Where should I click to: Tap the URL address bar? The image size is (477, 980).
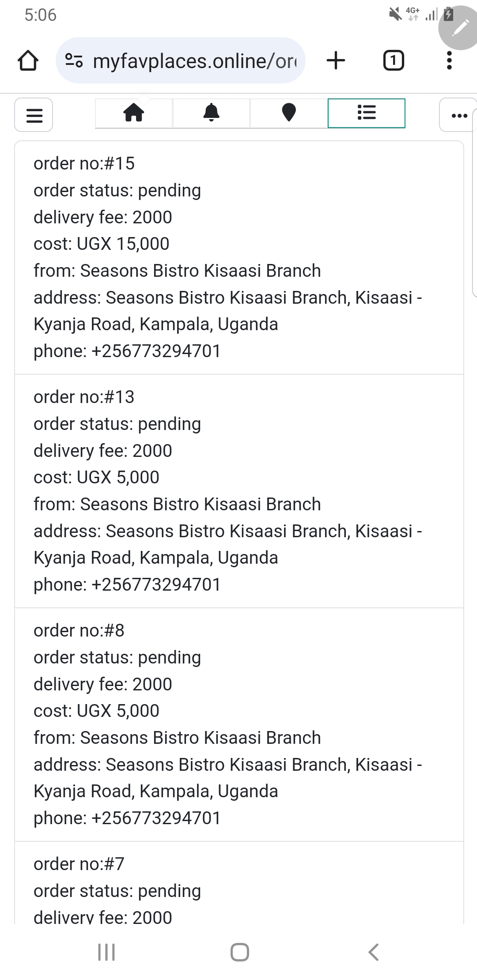(194, 61)
